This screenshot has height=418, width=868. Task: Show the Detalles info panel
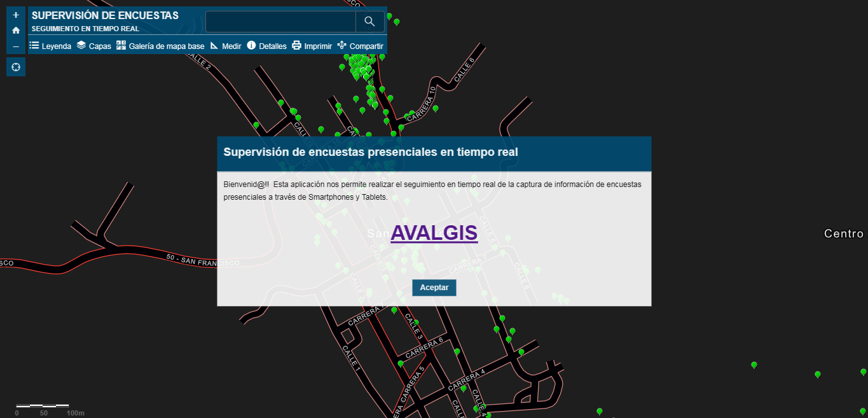[x=266, y=46]
